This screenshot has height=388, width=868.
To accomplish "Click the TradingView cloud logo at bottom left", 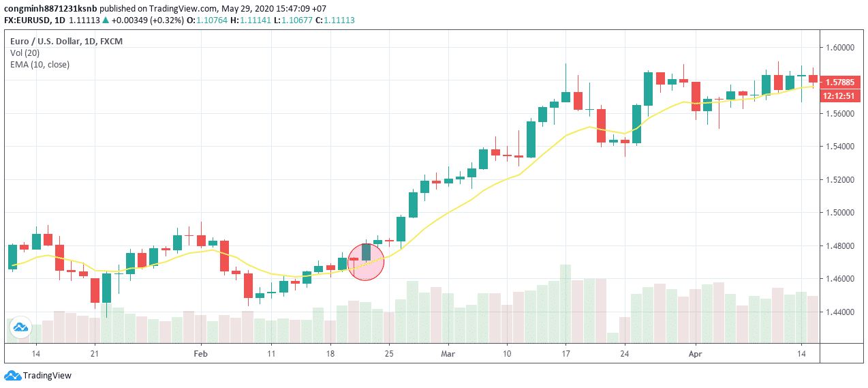I will pos(12,375).
